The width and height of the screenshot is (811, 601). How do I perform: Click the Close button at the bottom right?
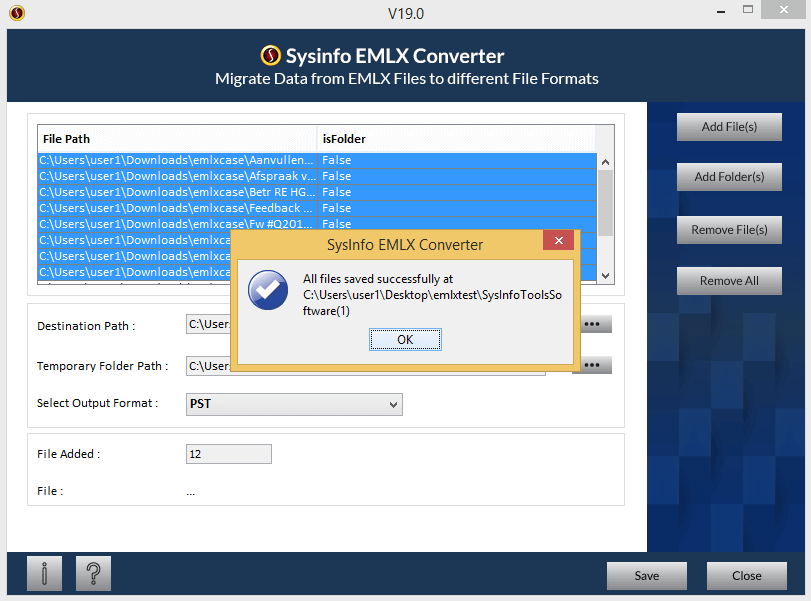tap(747, 576)
